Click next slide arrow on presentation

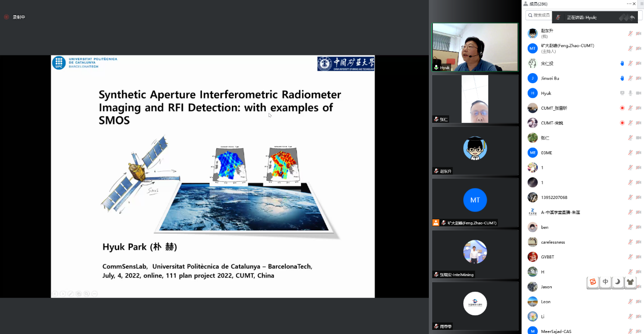(63, 293)
